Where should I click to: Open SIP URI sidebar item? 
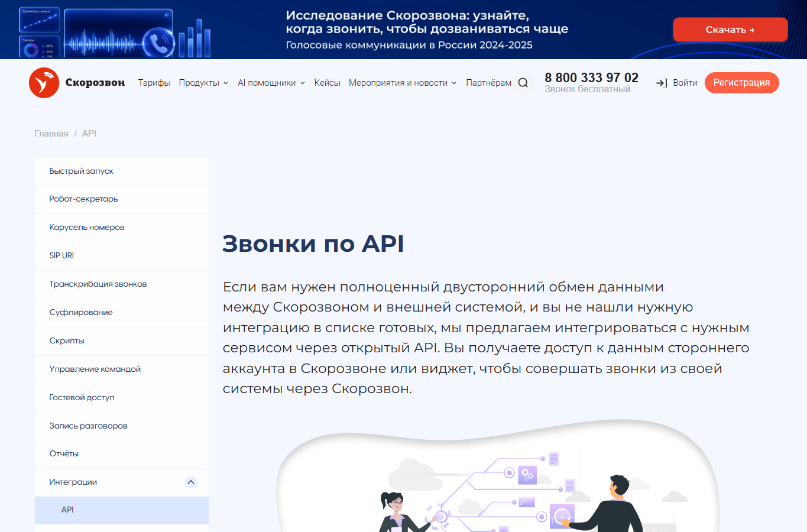122,256
